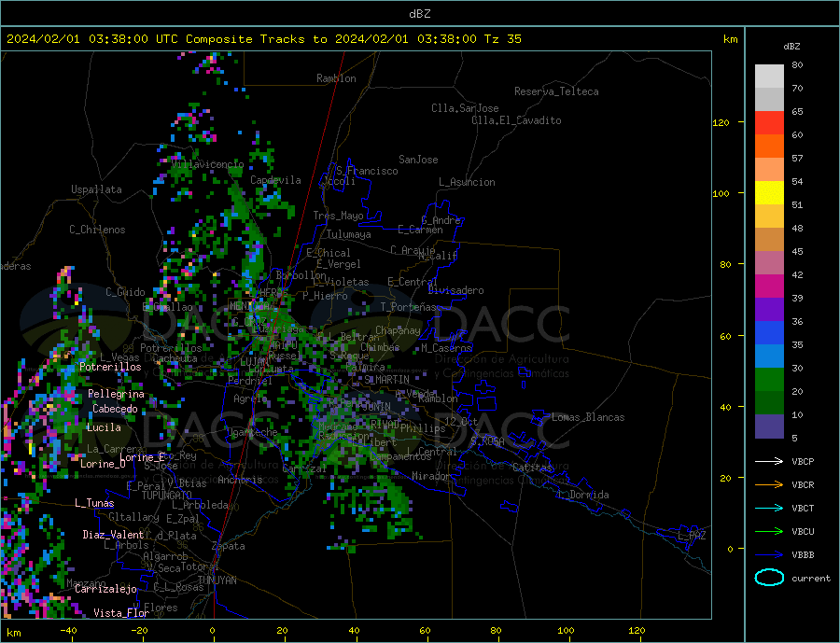Viewport: 840px width, 643px height.
Task: Click the C_Chilenos map label
Action: (x=97, y=230)
